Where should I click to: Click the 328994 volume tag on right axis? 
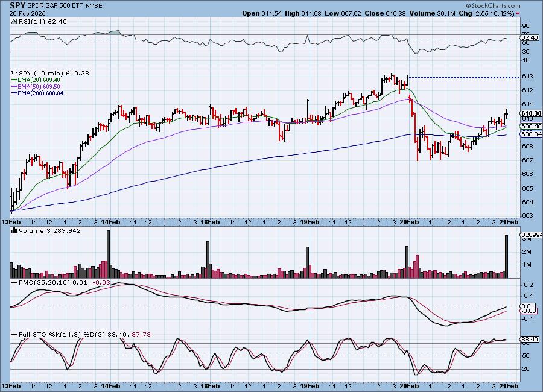click(x=531, y=235)
